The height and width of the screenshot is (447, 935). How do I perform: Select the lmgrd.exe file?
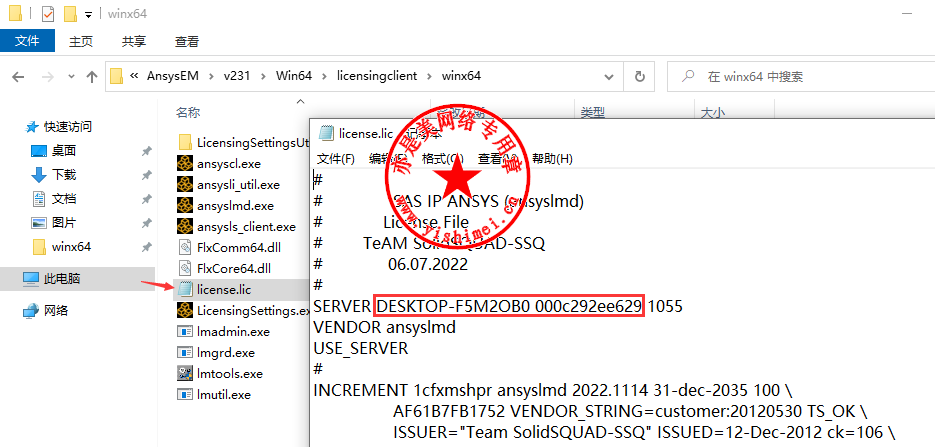[x=216, y=353]
